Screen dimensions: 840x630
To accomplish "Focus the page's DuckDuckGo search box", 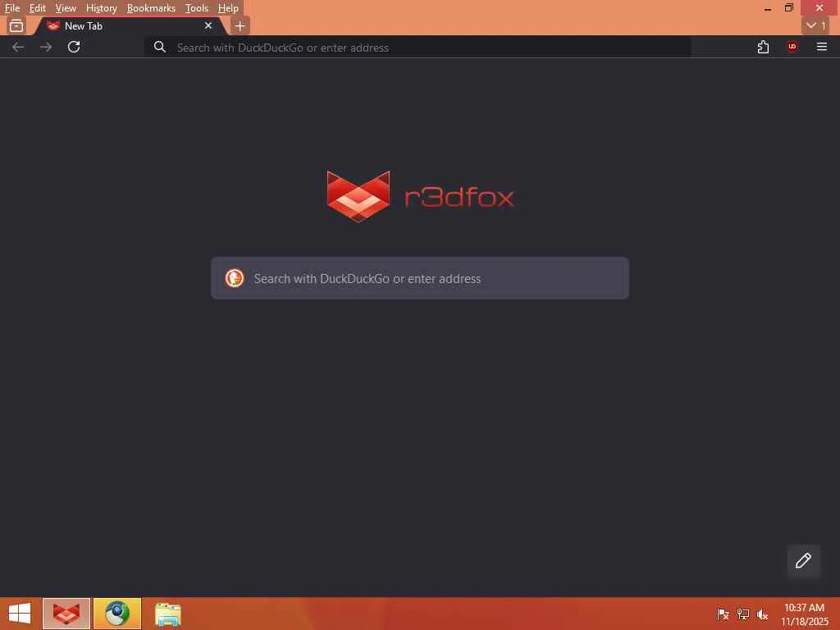I will (x=420, y=278).
